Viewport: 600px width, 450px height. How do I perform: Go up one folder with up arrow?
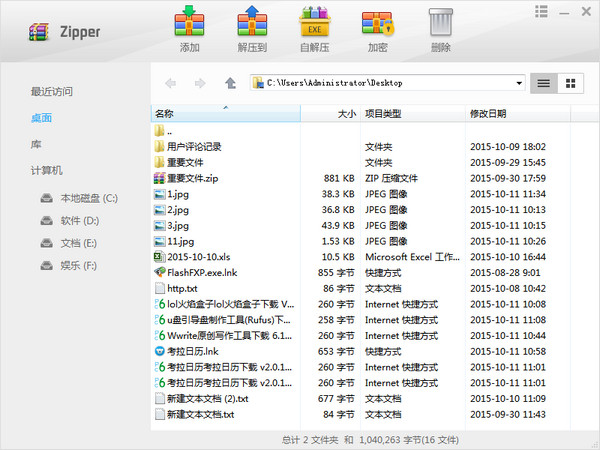(x=230, y=83)
